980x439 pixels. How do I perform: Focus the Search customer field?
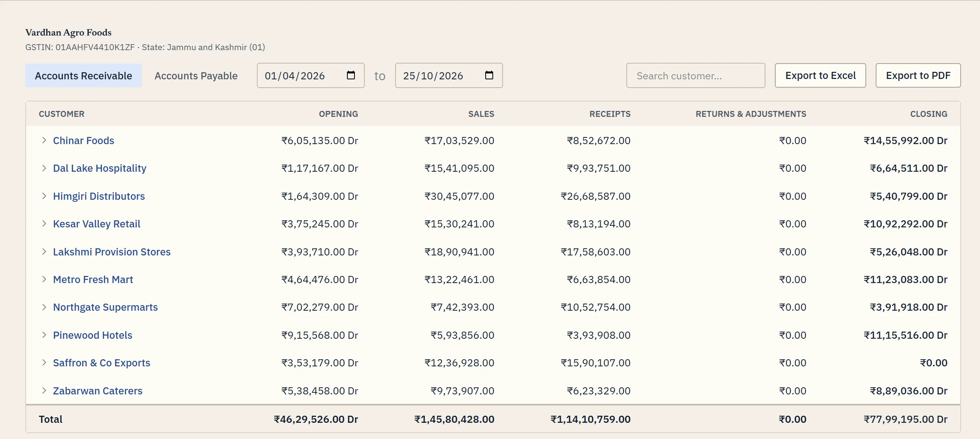(x=695, y=75)
